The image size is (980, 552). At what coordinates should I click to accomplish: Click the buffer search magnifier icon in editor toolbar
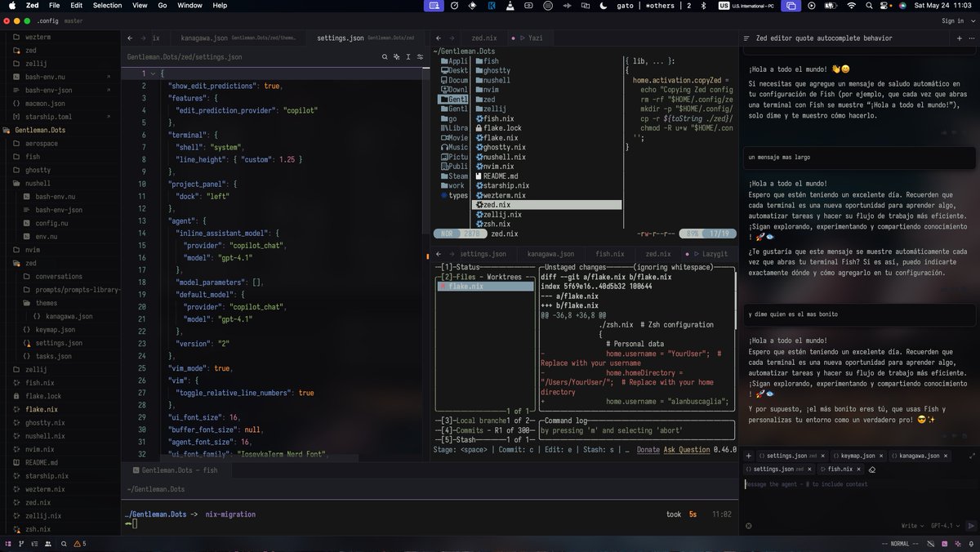pos(385,57)
